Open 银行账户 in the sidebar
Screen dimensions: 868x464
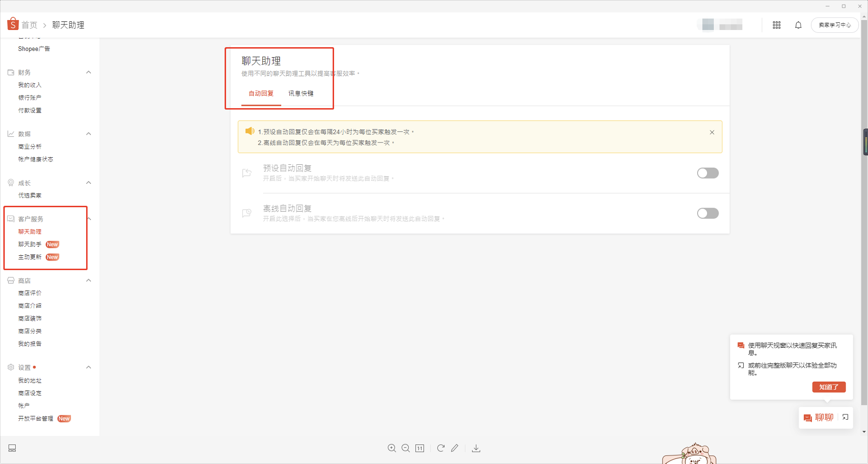click(x=30, y=98)
